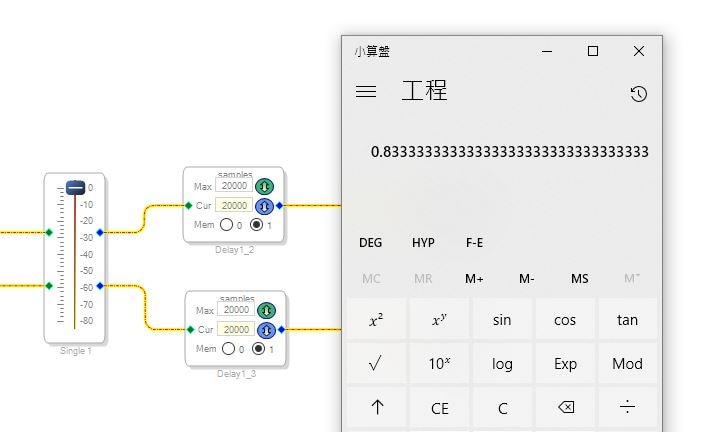The width and height of the screenshot is (704, 432).
Task: Click the x to the power y key
Action: click(440, 319)
